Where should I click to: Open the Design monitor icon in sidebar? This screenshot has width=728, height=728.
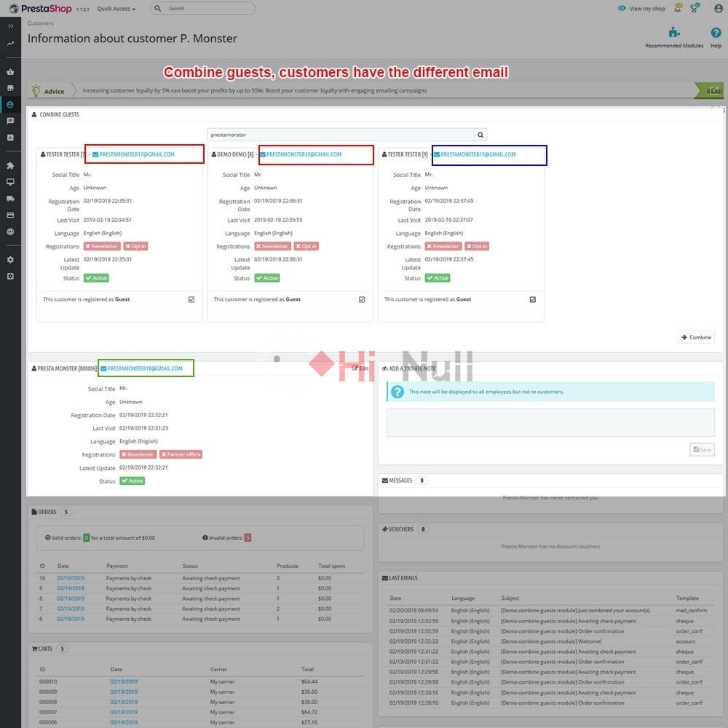(x=10, y=182)
